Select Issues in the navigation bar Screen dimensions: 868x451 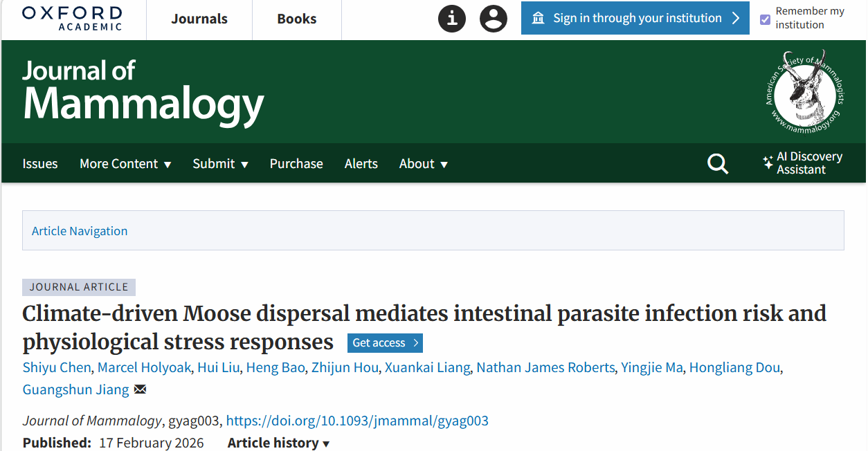pyautogui.click(x=40, y=164)
